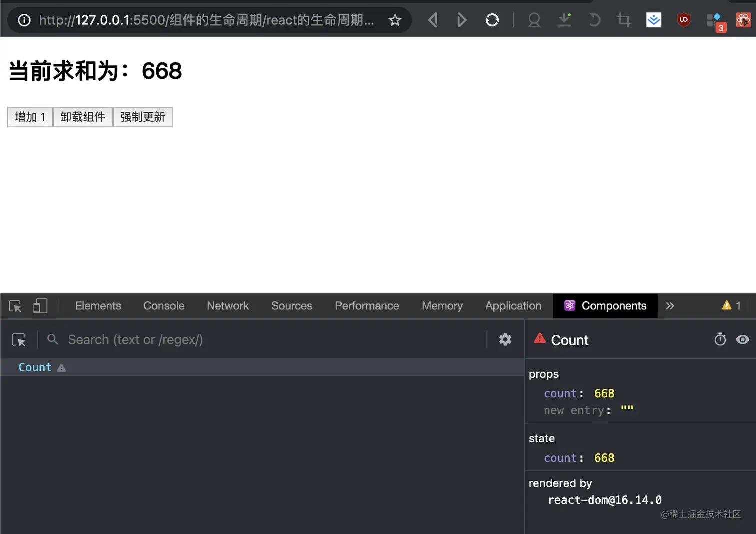Switch to the Application tab
756x534 pixels.
click(x=513, y=306)
